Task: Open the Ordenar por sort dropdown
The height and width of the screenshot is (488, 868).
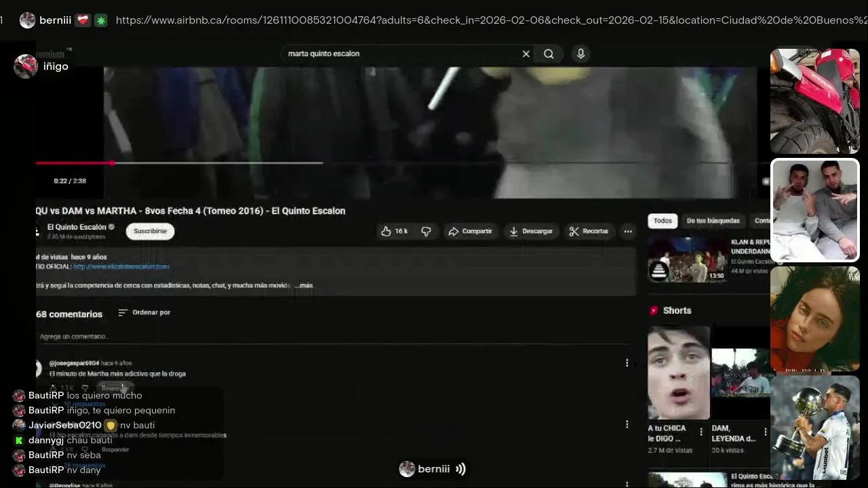Action: pos(144,312)
